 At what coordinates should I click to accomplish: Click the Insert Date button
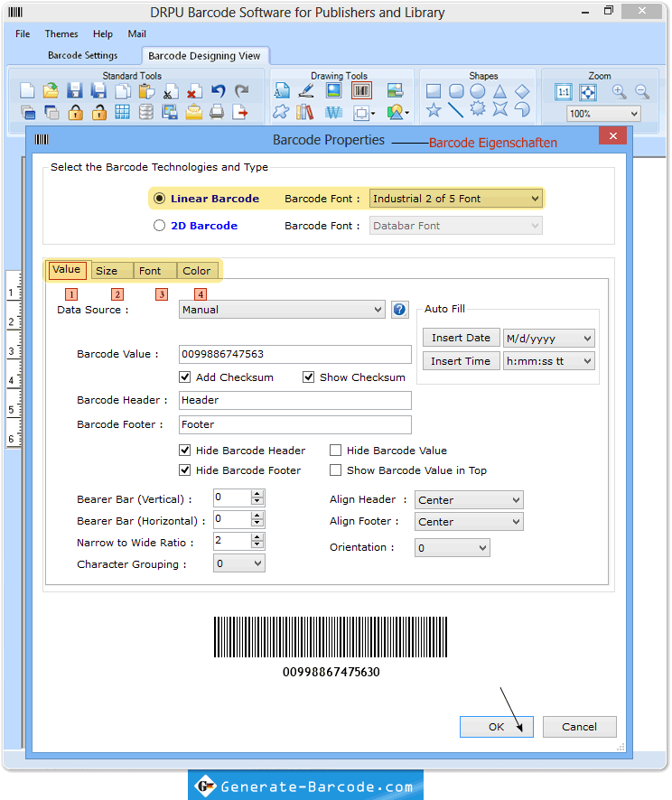[462, 338]
